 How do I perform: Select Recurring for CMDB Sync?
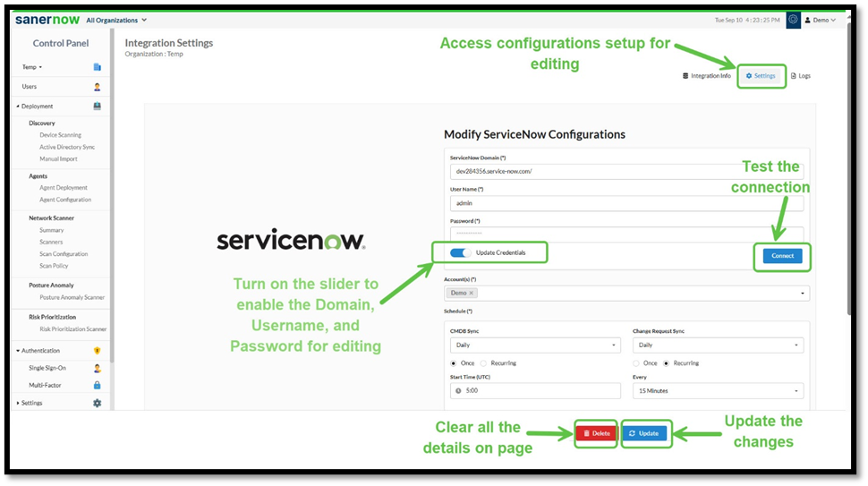click(483, 363)
